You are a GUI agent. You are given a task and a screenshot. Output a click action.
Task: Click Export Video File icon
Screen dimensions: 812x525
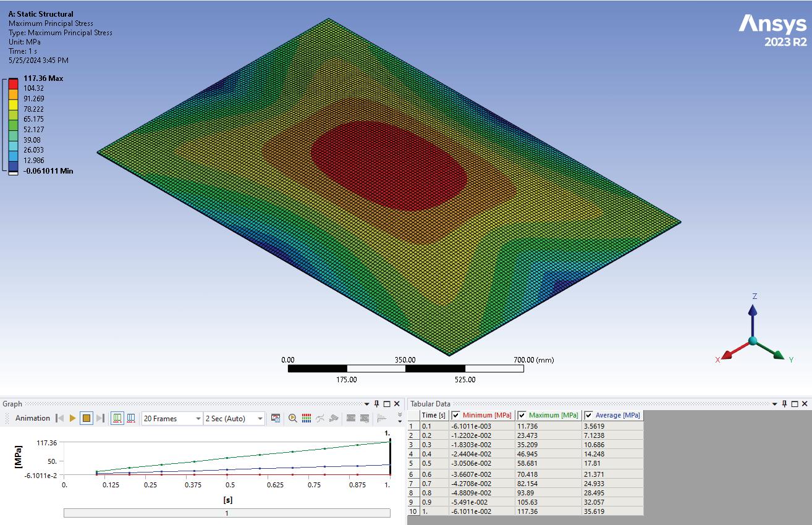[x=276, y=418]
